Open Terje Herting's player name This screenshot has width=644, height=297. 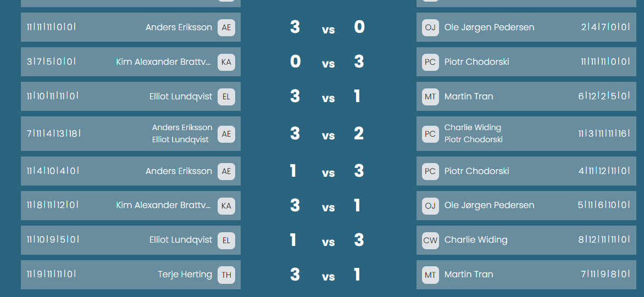[x=185, y=274]
